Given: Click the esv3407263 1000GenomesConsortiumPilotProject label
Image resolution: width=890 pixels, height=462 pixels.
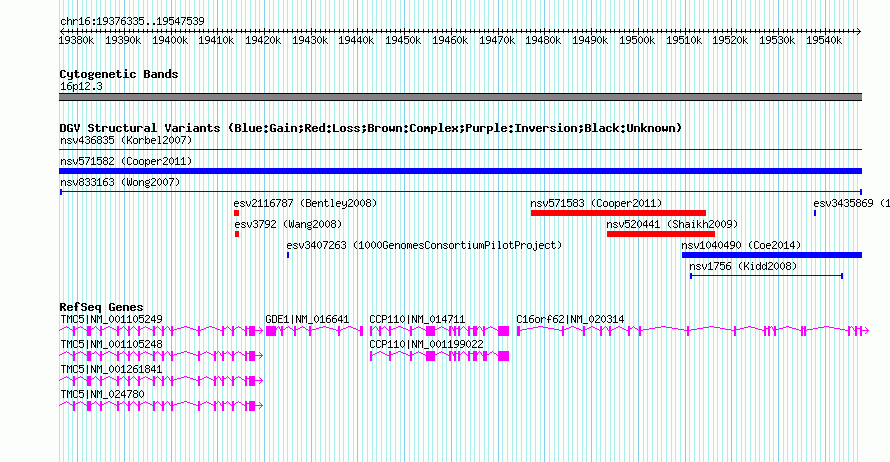Looking at the screenshot, I should coord(424,245).
